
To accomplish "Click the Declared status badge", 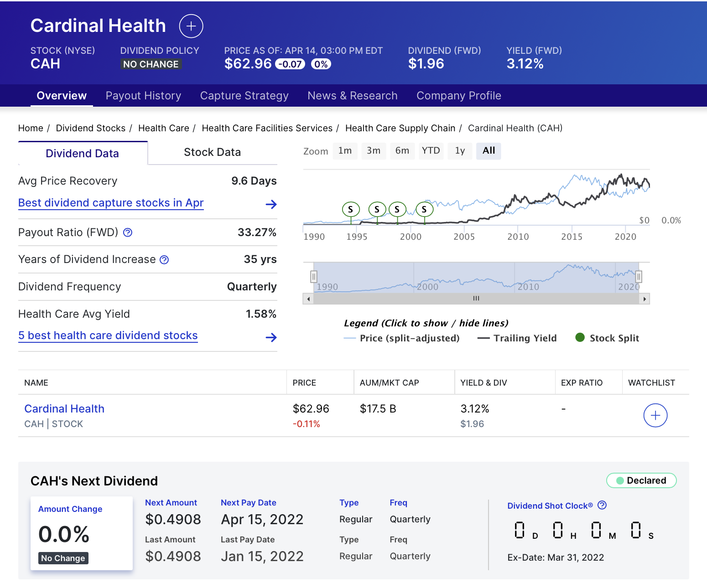I will click(x=641, y=480).
